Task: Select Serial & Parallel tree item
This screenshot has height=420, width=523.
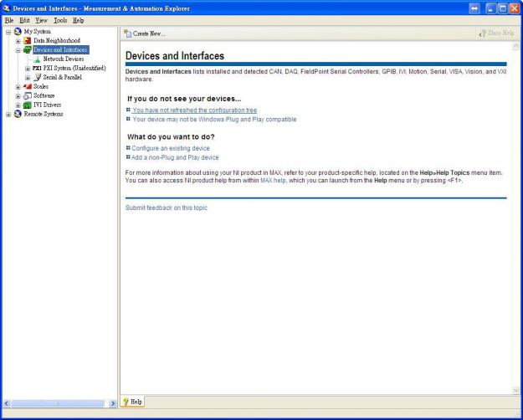Action: 63,78
